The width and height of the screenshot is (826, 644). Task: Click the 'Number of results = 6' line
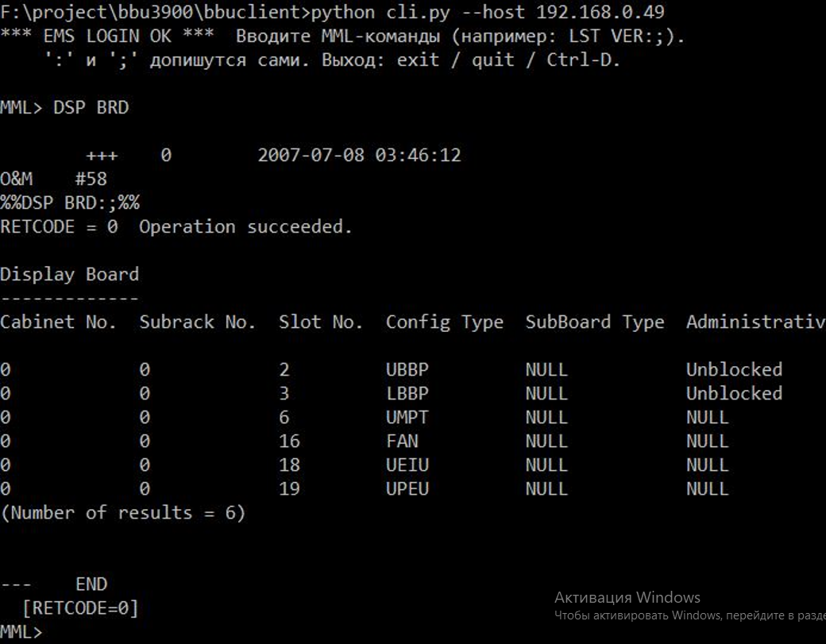click(x=123, y=513)
